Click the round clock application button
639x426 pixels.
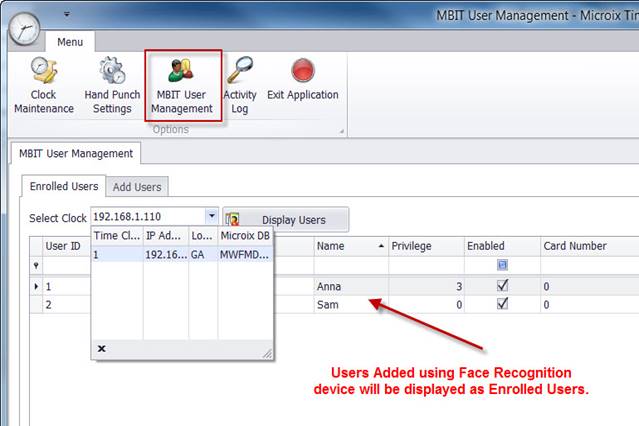27,27
